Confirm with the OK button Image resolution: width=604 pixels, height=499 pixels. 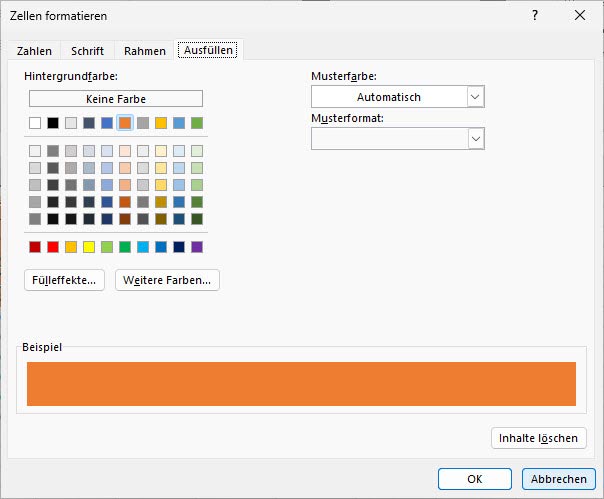[475, 479]
